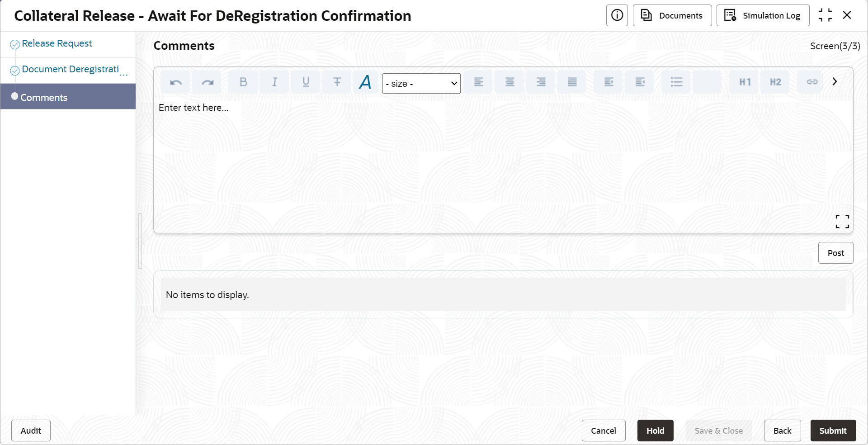Toggle bold formatting
Viewport: 868px width, 445px height.
[243, 82]
